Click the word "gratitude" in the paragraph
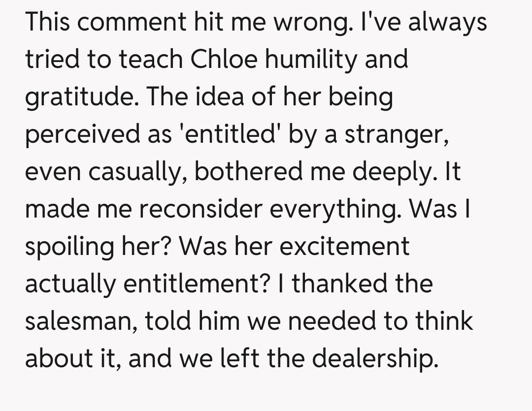Screen dimensions: 532x411 [x=77, y=97]
